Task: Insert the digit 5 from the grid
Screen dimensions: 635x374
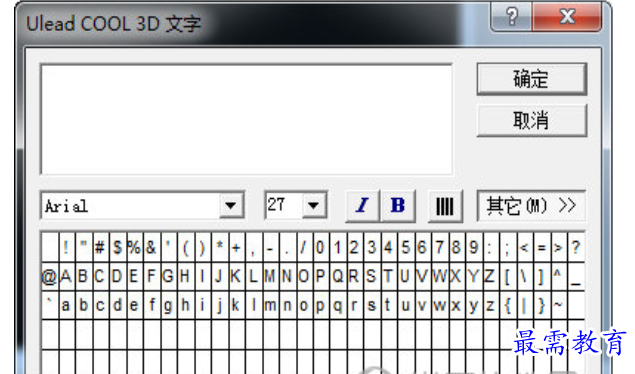Action: [405, 247]
